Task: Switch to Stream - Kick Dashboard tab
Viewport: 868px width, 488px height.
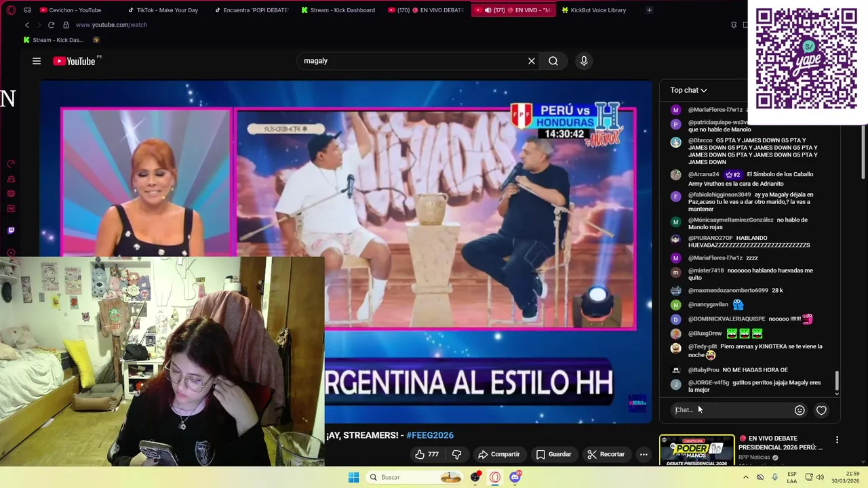Action: pyautogui.click(x=338, y=10)
